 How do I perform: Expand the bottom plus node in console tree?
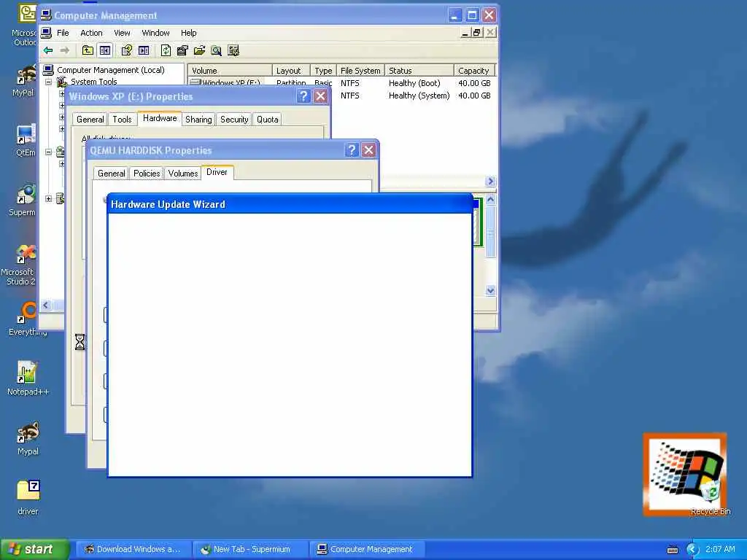coord(49,198)
